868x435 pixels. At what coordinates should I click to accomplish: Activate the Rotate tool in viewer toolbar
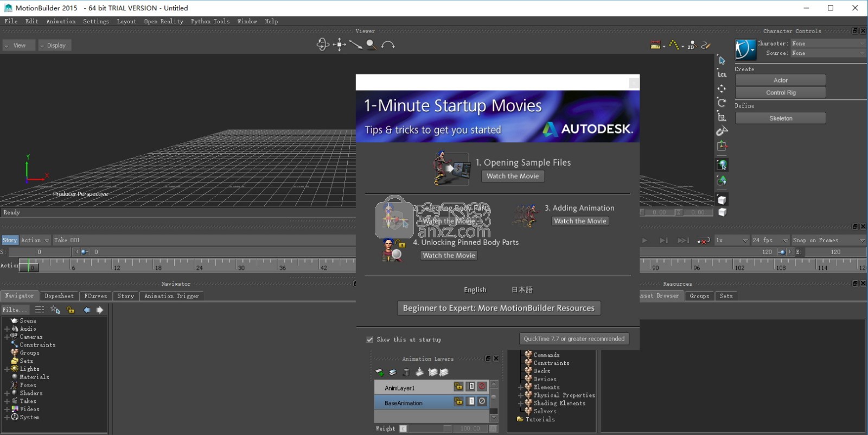click(x=722, y=103)
